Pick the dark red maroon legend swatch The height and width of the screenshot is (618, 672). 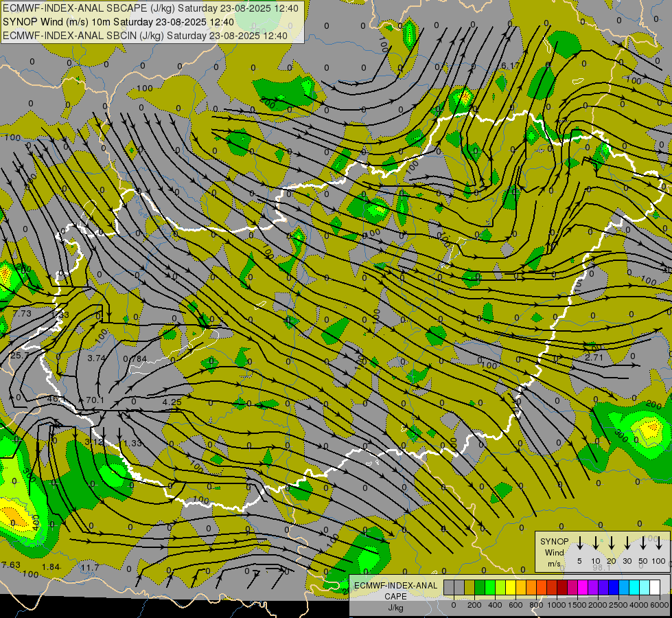pyautogui.click(x=562, y=587)
